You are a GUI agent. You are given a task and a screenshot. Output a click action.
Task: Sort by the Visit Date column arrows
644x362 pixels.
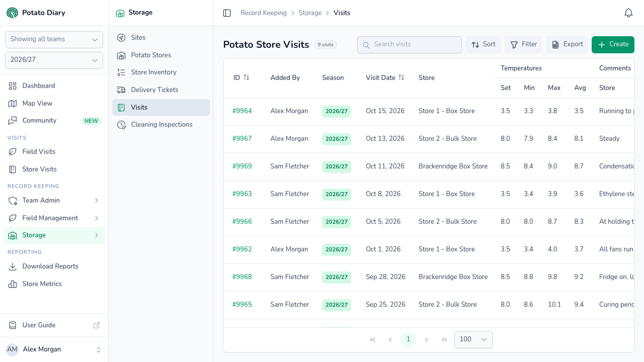(401, 77)
